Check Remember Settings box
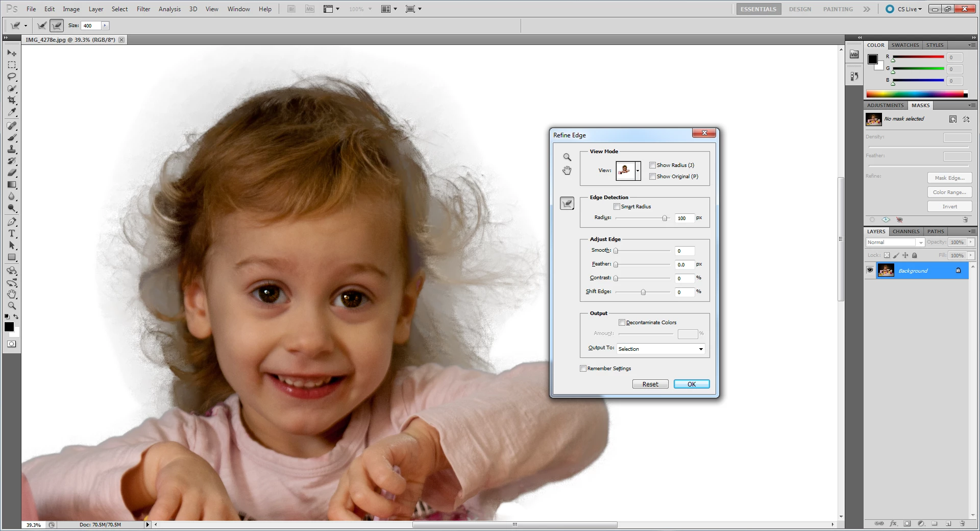The image size is (980, 531). [583, 368]
